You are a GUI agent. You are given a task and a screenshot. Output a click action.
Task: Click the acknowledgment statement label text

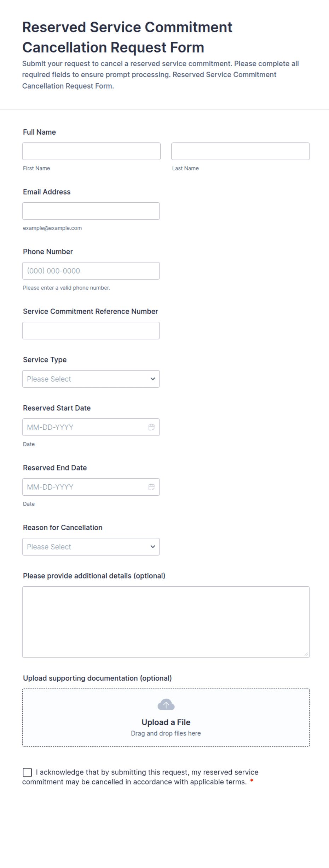click(140, 777)
